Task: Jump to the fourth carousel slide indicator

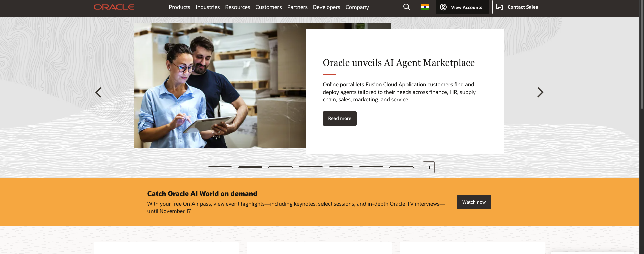Action: point(311,167)
